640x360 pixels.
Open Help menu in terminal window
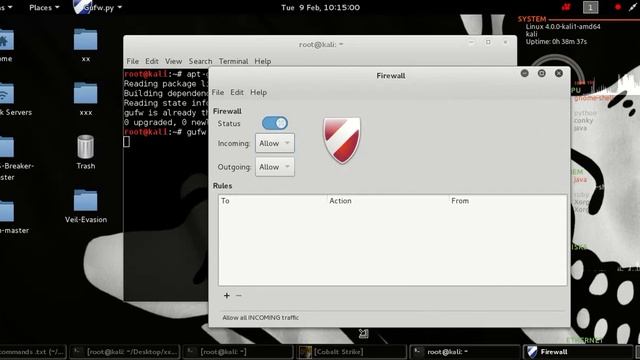coord(262,61)
